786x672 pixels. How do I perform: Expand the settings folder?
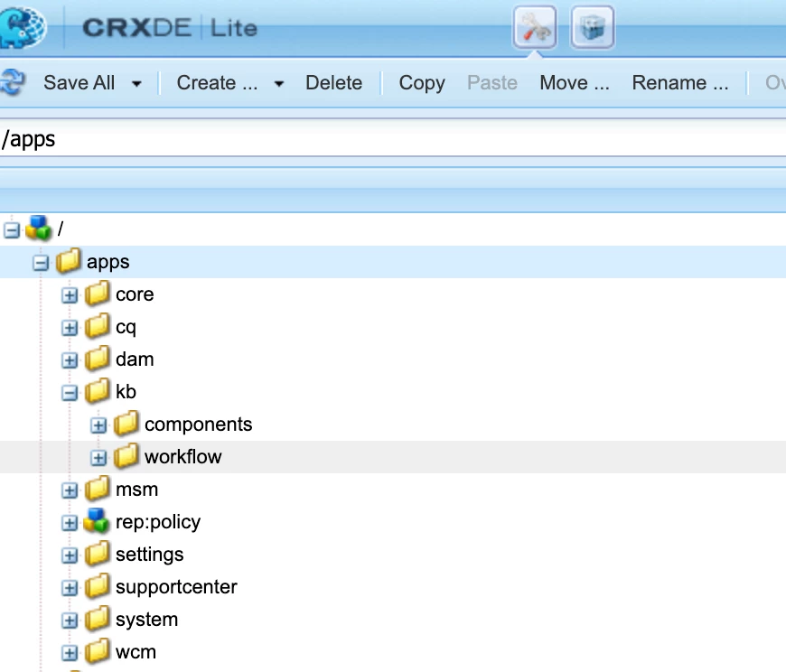pyautogui.click(x=70, y=555)
